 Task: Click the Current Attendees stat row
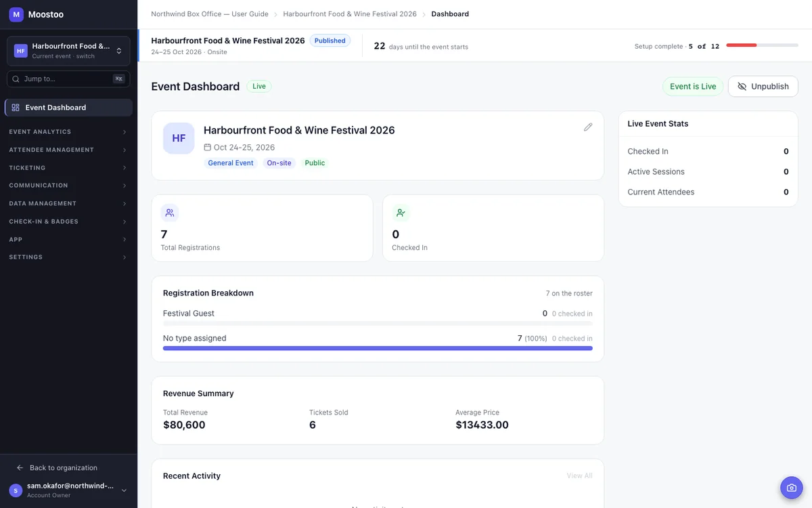[x=708, y=192]
